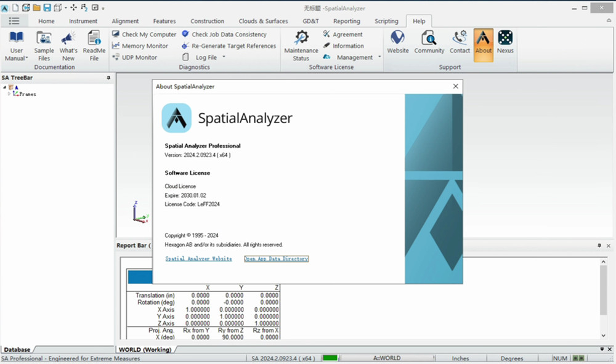Switch to the Features ribbon tab
Viewport: 616px width, 364px height.
click(164, 21)
